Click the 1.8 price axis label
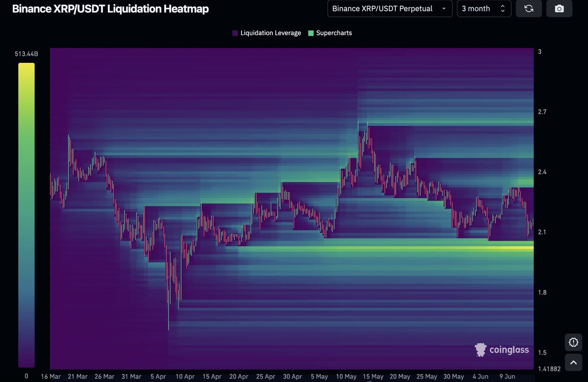Screen dimensions: 588x382 (542, 292)
